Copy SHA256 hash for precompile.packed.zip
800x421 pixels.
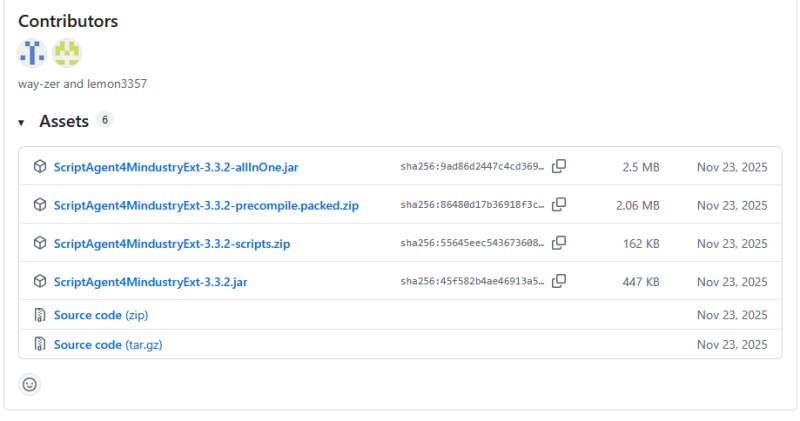click(559, 205)
